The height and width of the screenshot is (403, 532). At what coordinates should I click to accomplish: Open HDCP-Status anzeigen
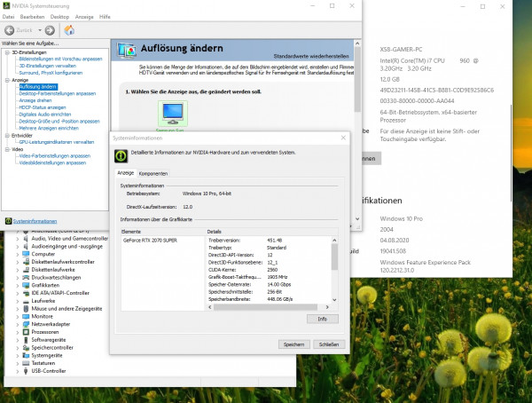tap(43, 107)
